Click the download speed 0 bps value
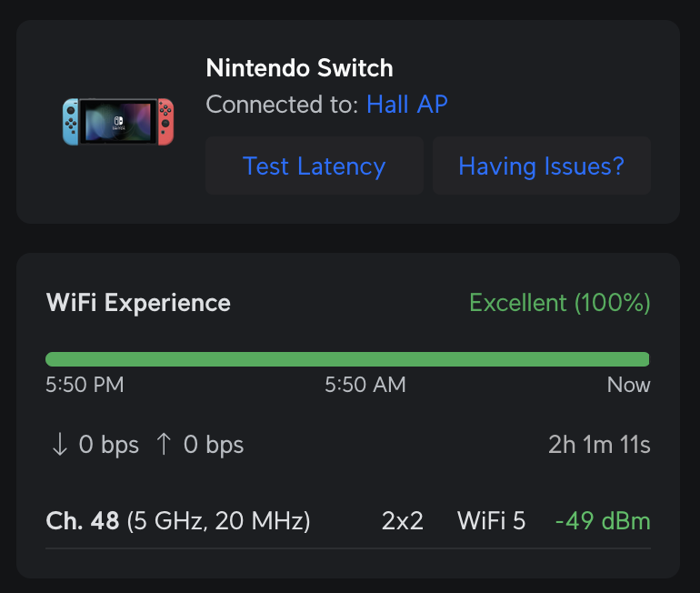 (109, 445)
